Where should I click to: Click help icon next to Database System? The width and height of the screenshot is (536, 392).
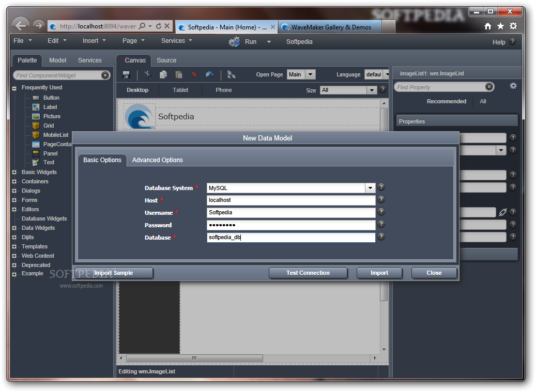click(x=381, y=187)
